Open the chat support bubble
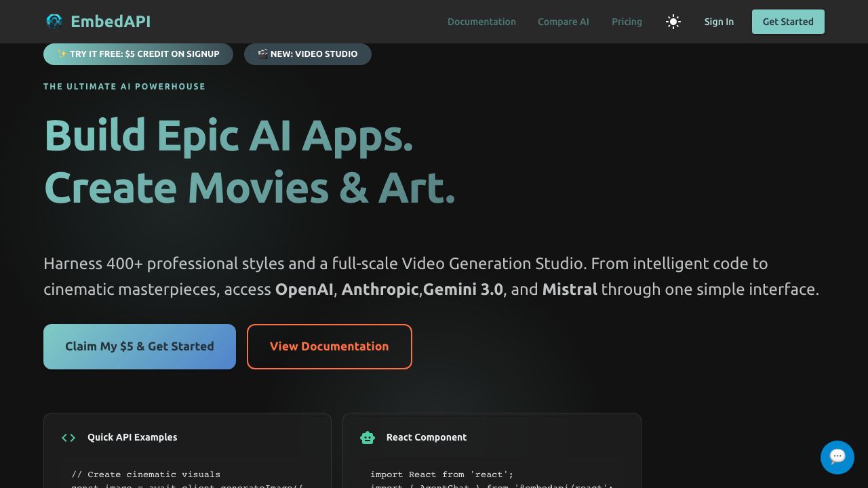This screenshot has width=868, height=488. (837, 457)
